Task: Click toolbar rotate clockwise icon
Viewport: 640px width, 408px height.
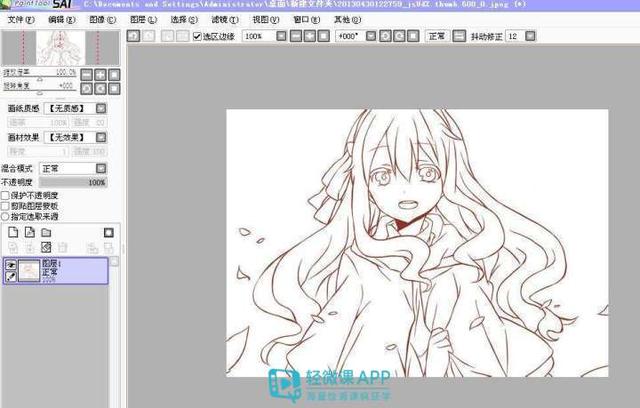Action: (x=399, y=36)
